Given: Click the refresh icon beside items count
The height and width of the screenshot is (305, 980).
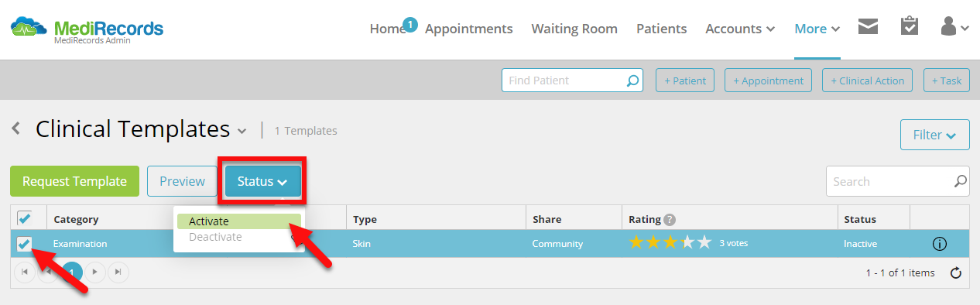Looking at the screenshot, I should point(955,272).
